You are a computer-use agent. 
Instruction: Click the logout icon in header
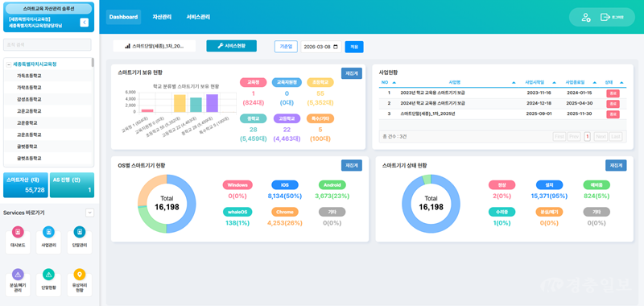[x=605, y=17]
